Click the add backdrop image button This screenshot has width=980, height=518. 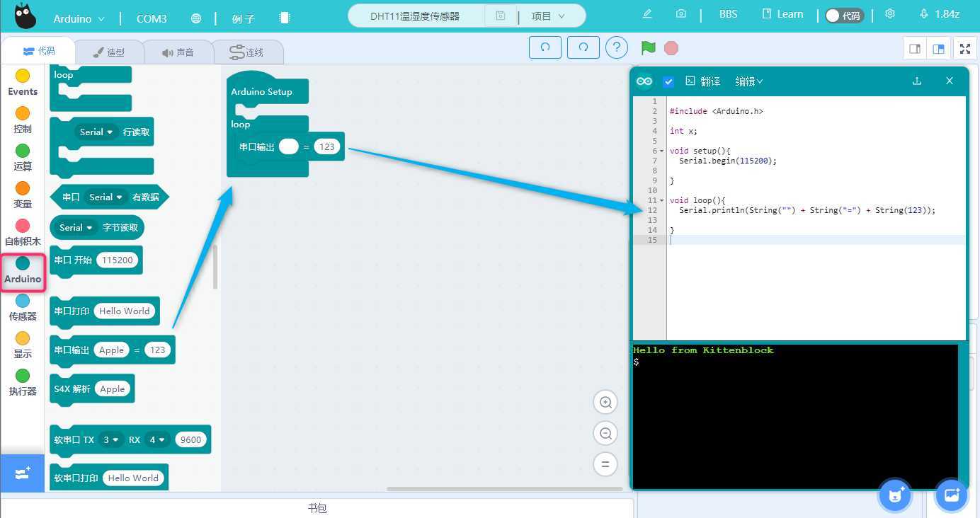click(x=952, y=495)
